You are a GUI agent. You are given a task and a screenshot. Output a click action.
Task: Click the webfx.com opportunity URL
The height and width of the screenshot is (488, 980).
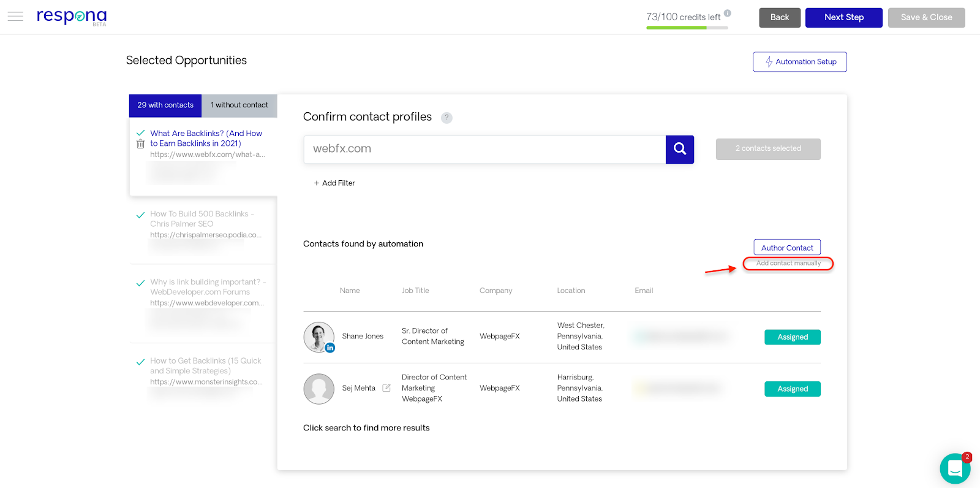208,154
